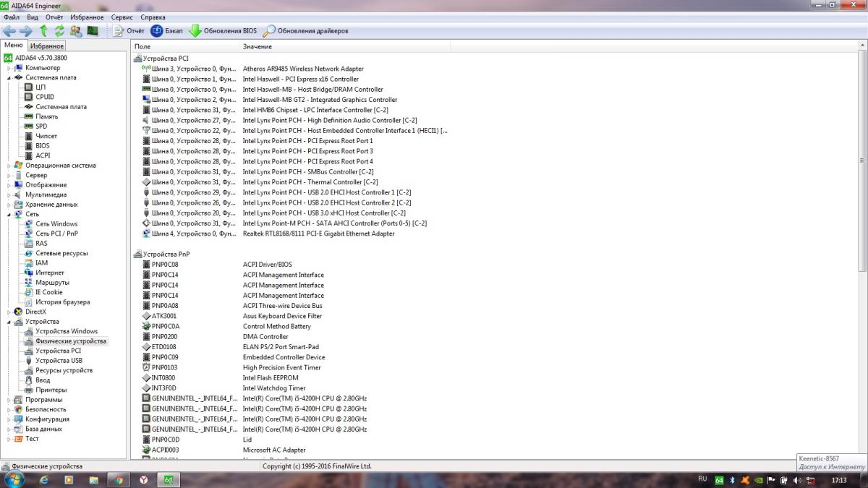This screenshot has width=868, height=488.
Task: Expand the Компьютер tree node
Action: pyautogui.click(x=9, y=68)
